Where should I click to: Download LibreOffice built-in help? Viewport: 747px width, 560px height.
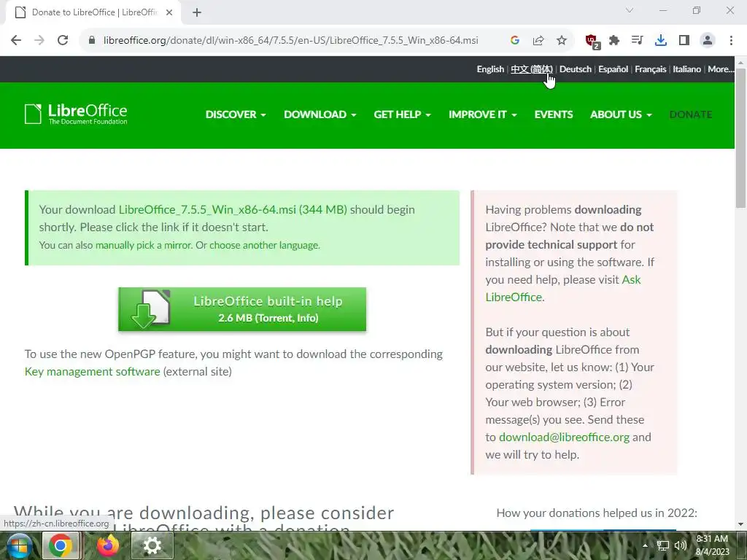(242, 309)
